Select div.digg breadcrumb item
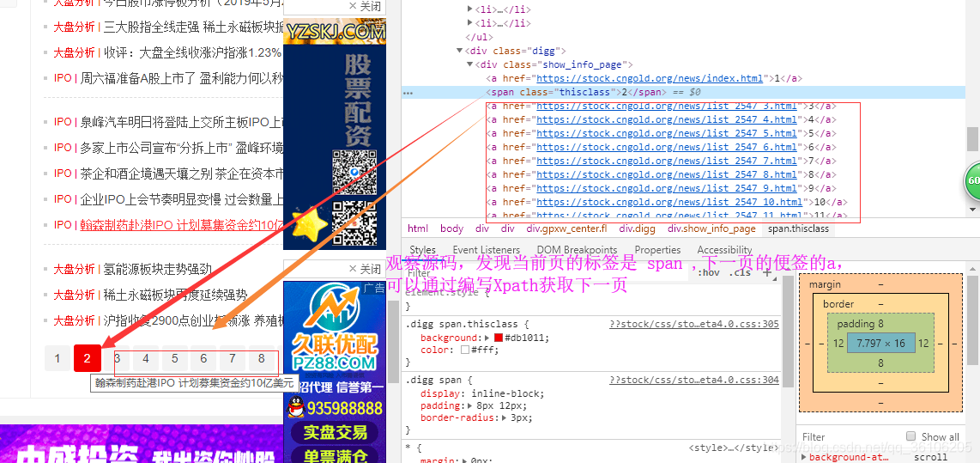Image resolution: width=980 pixels, height=463 pixels. tap(638, 229)
